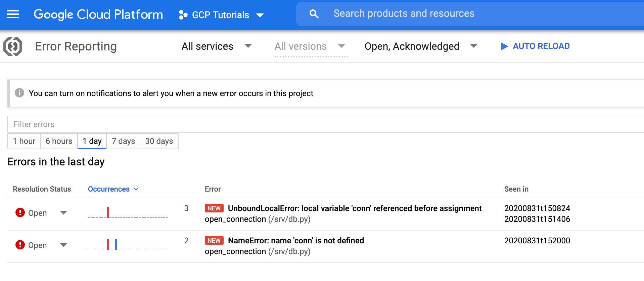Click occurrence chart for NameError row
Viewport: 644px width, 281px height.
coord(128,245)
